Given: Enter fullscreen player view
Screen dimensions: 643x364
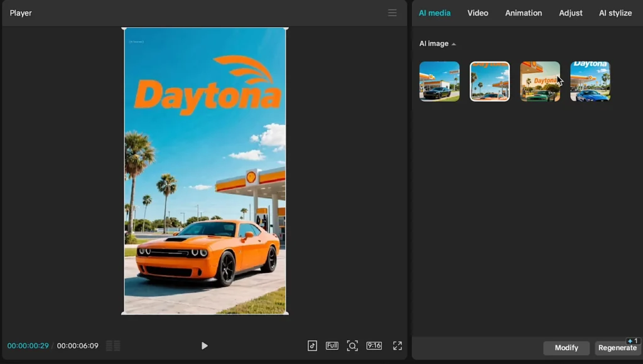Looking at the screenshot, I should click(397, 346).
